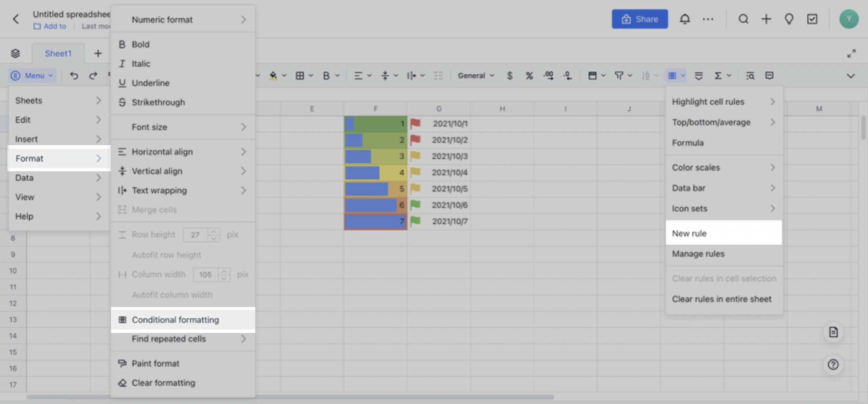This screenshot has width=868, height=404.
Task: Insert a comment using the comment icon
Action: click(x=770, y=76)
